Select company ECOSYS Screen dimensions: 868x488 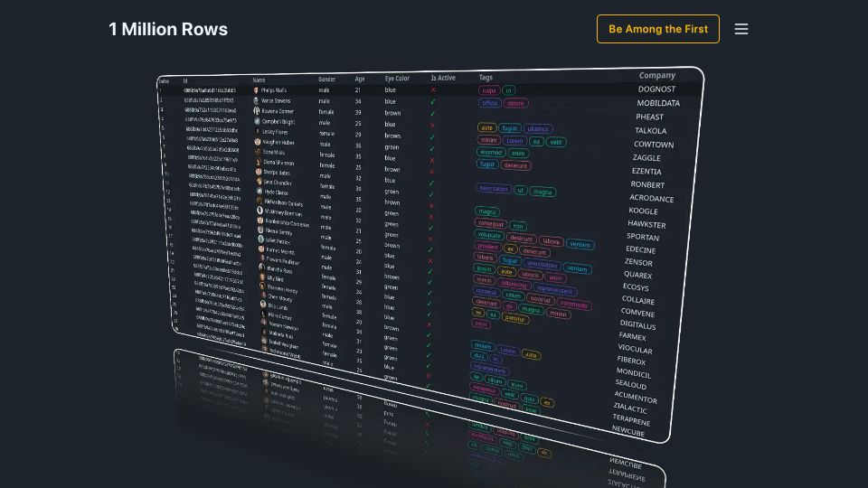coord(636,287)
